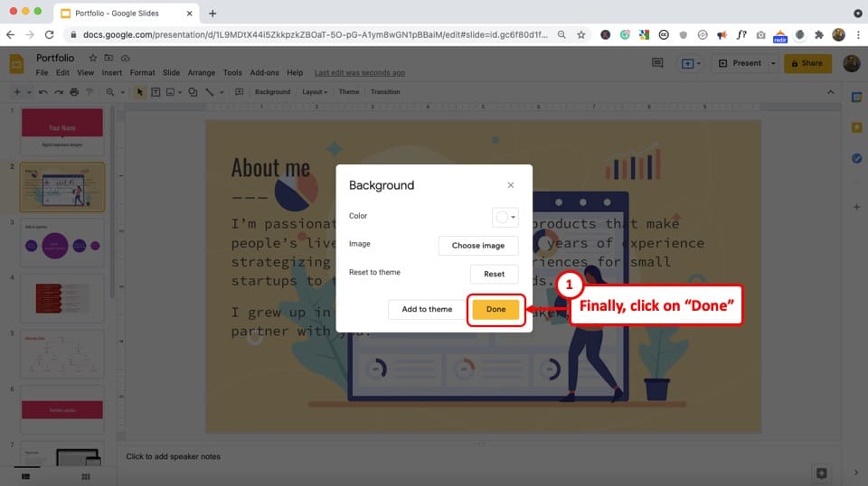868x486 pixels.
Task: Click the Add comment toolbar icon
Action: 239,92
